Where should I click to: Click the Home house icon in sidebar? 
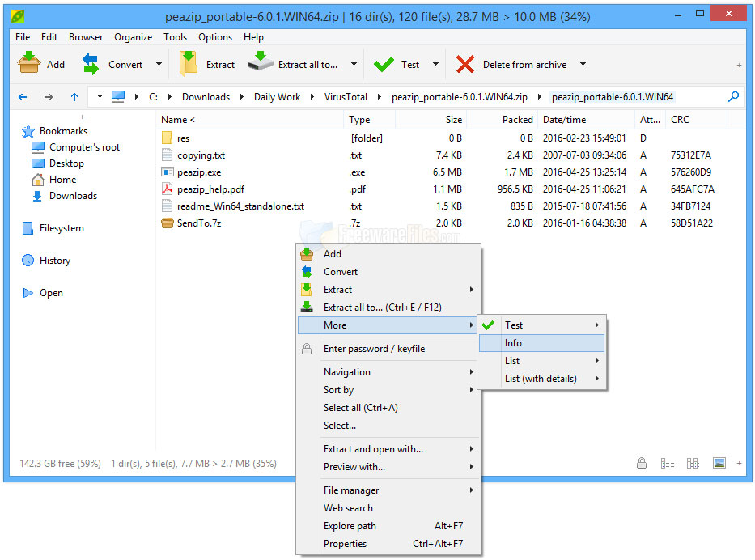click(x=37, y=180)
